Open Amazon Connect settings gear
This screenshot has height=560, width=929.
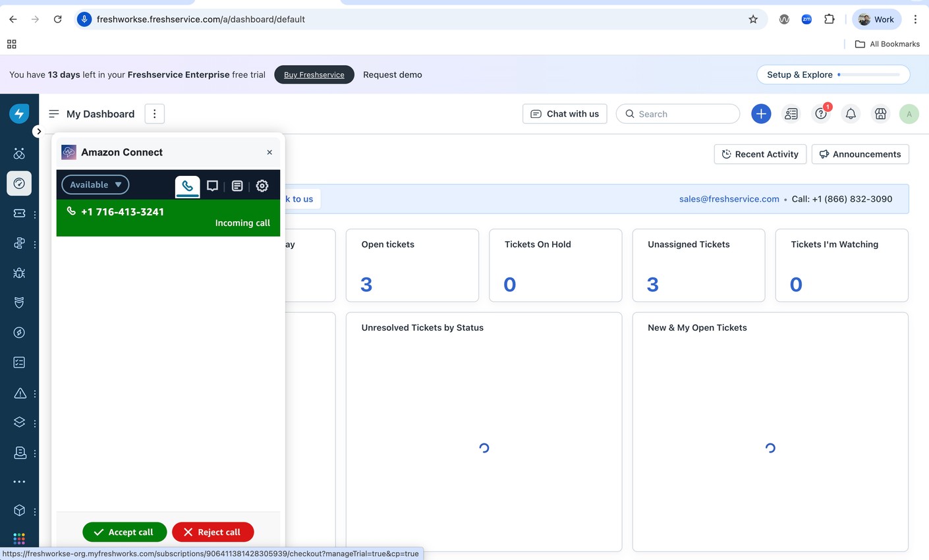coord(262,186)
